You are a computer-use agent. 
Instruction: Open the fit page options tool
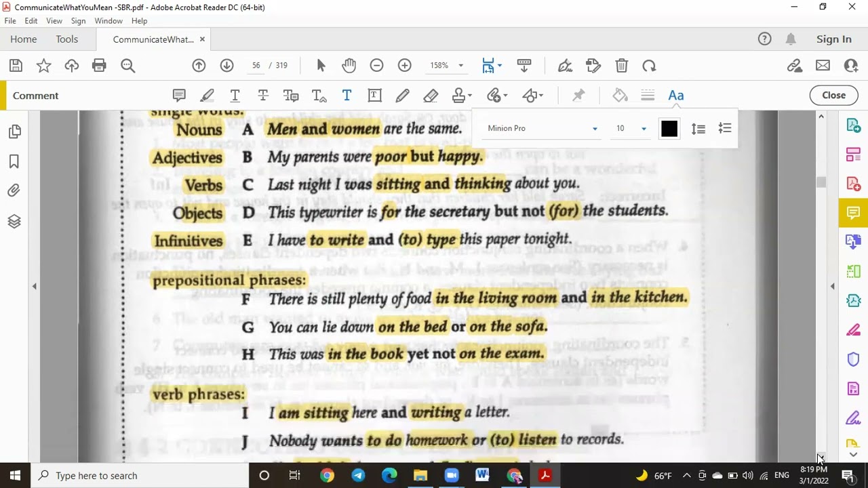tap(492, 66)
